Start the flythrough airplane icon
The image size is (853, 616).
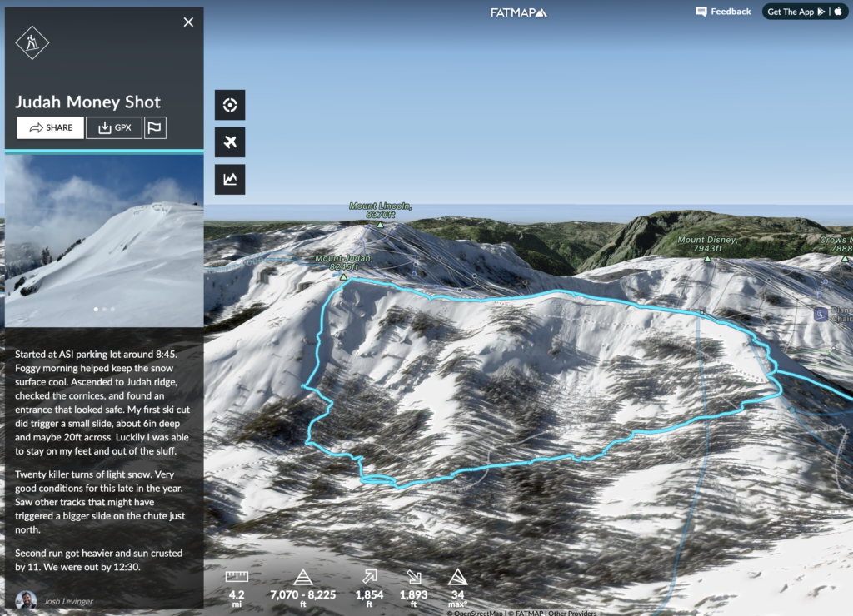click(230, 142)
